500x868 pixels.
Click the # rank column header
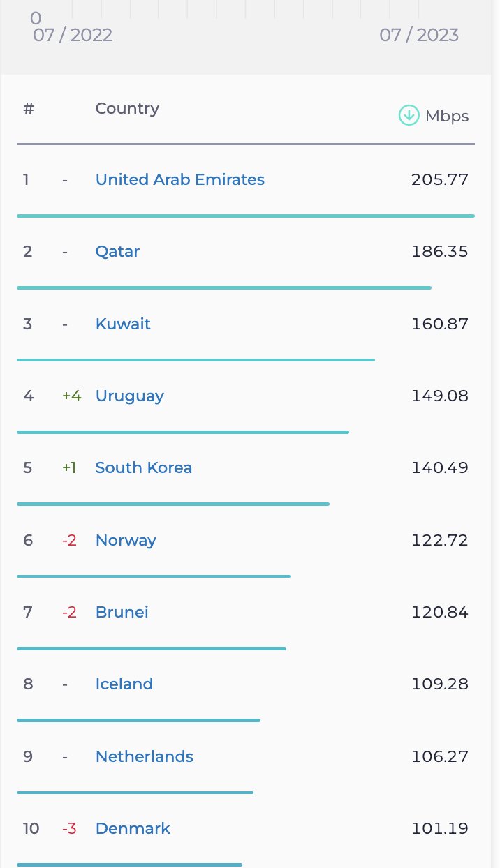29,109
